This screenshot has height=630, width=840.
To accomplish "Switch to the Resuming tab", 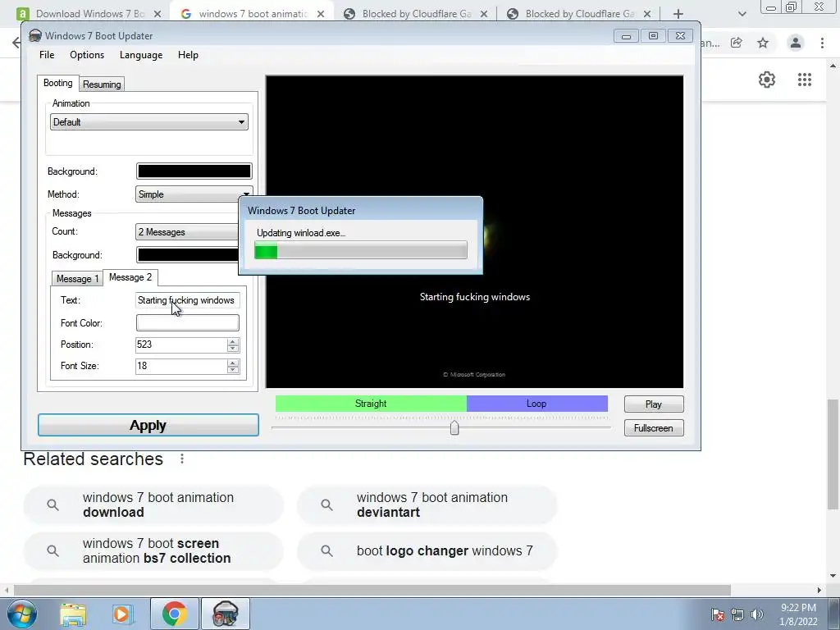I will pyautogui.click(x=102, y=84).
